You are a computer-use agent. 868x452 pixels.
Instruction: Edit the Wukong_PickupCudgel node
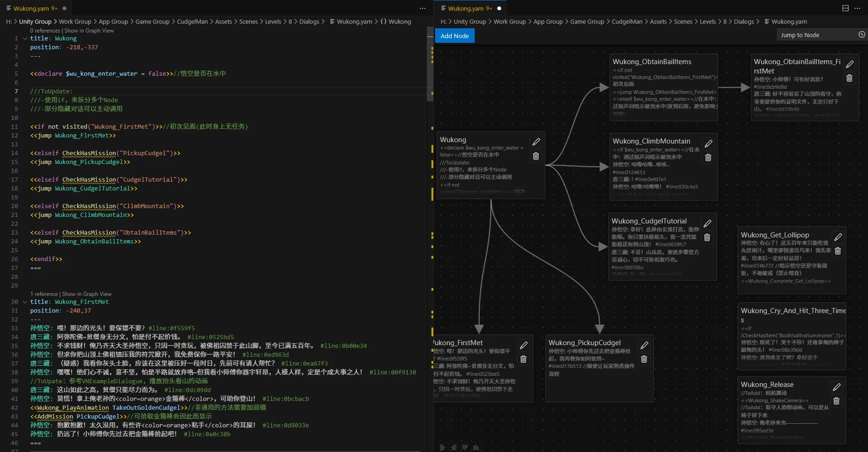point(644,345)
